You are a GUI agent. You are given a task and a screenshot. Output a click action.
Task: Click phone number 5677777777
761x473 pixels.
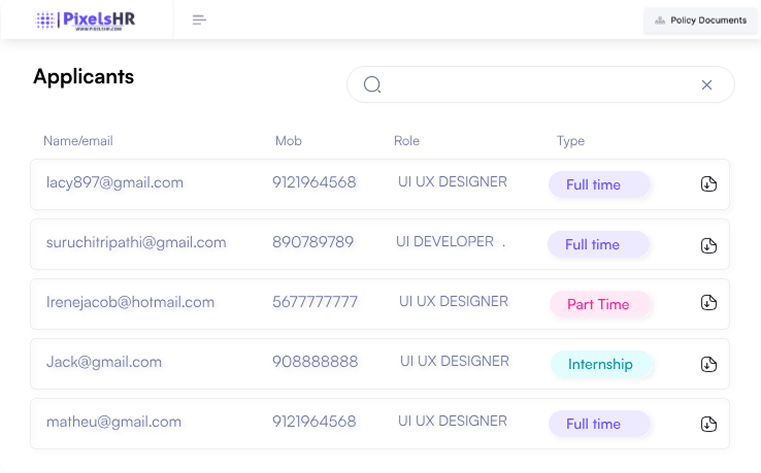(x=315, y=302)
